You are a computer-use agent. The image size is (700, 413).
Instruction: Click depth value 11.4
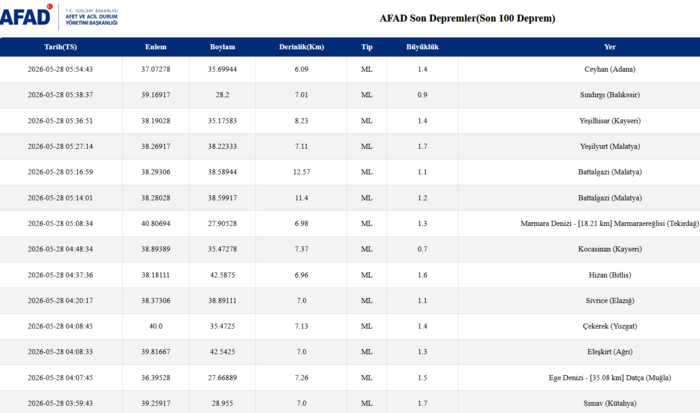coord(301,198)
